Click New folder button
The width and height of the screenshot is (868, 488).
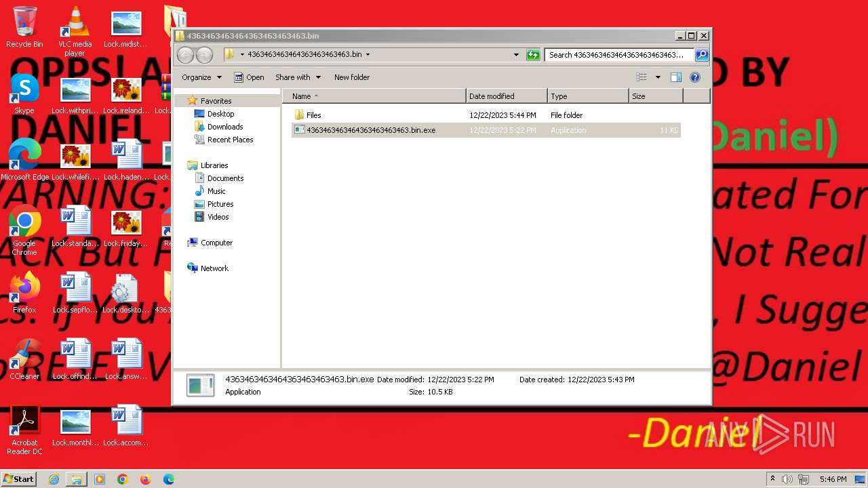pos(352,77)
